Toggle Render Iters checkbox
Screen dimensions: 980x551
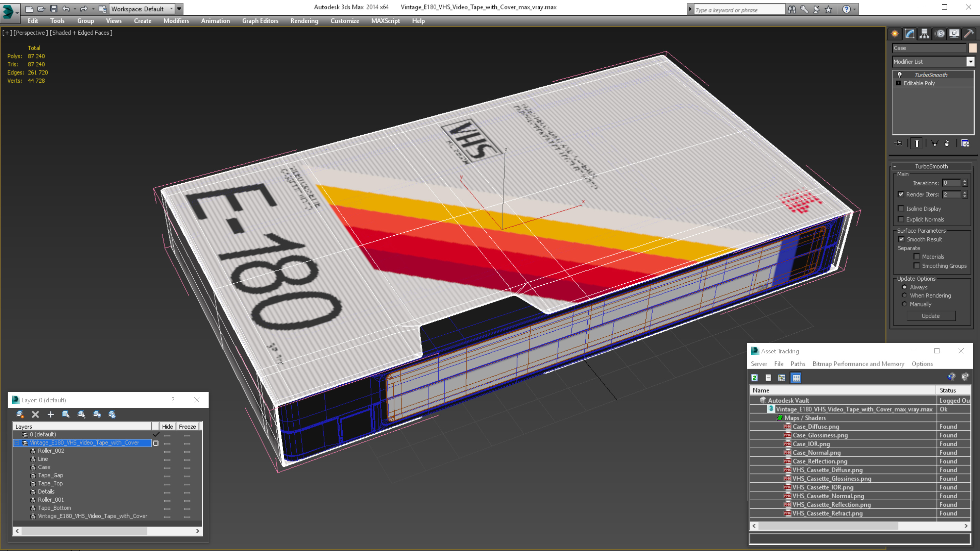(901, 194)
